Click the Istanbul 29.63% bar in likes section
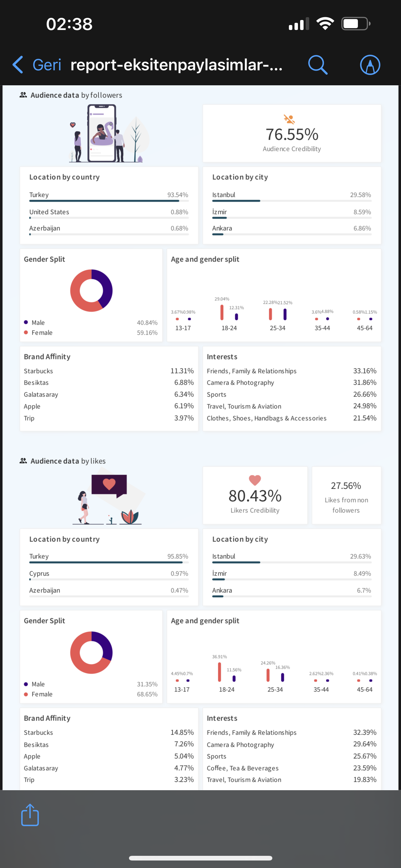Screen dimensions: 401x868 (x=292, y=562)
